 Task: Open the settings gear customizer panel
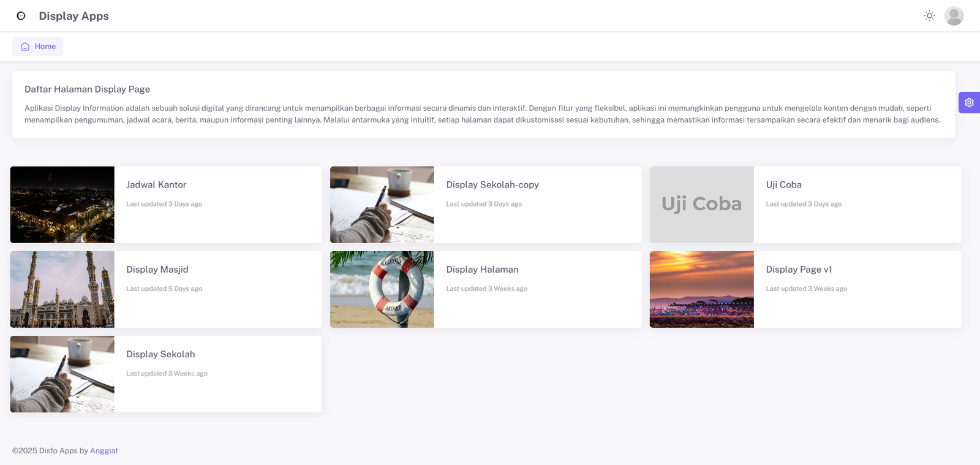coord(969,103)
